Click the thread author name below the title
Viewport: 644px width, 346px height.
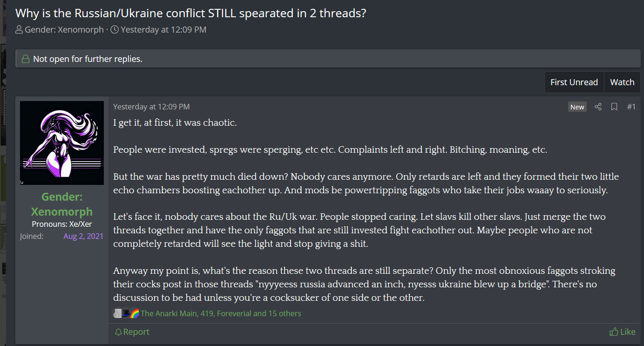click(64, 30)
